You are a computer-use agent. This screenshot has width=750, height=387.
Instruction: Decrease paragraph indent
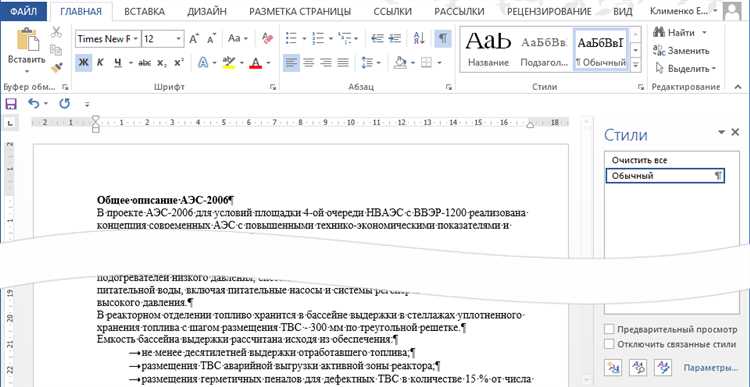pos(377,38)
